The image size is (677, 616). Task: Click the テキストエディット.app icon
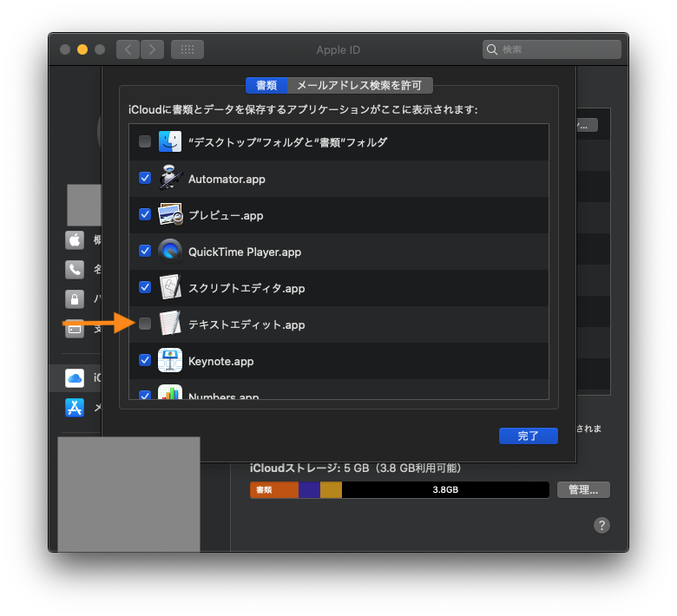pyautogui.click(x=169, y=324)
